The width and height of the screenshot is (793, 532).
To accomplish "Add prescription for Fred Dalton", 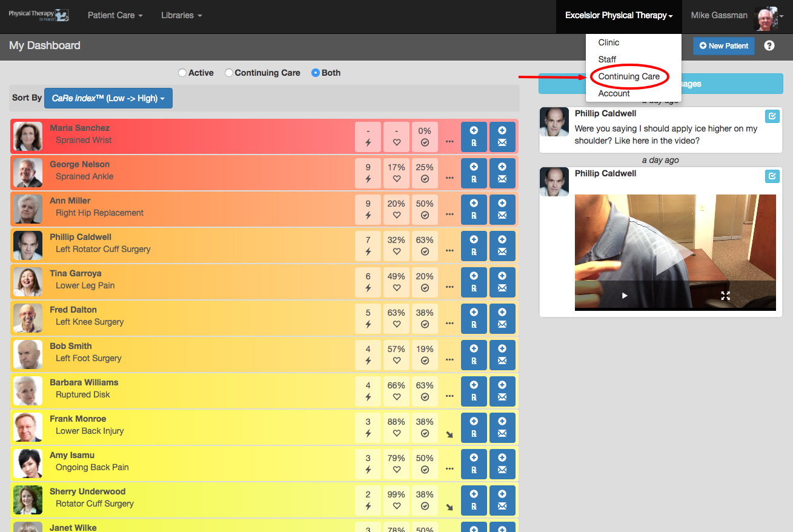I will point(474,318).
